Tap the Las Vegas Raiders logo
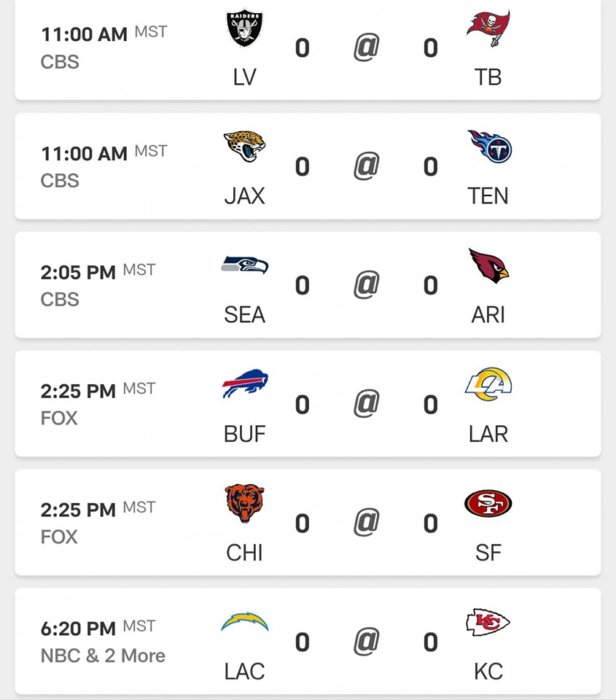This screenshot has width=616, height=700. pos(245,28)
